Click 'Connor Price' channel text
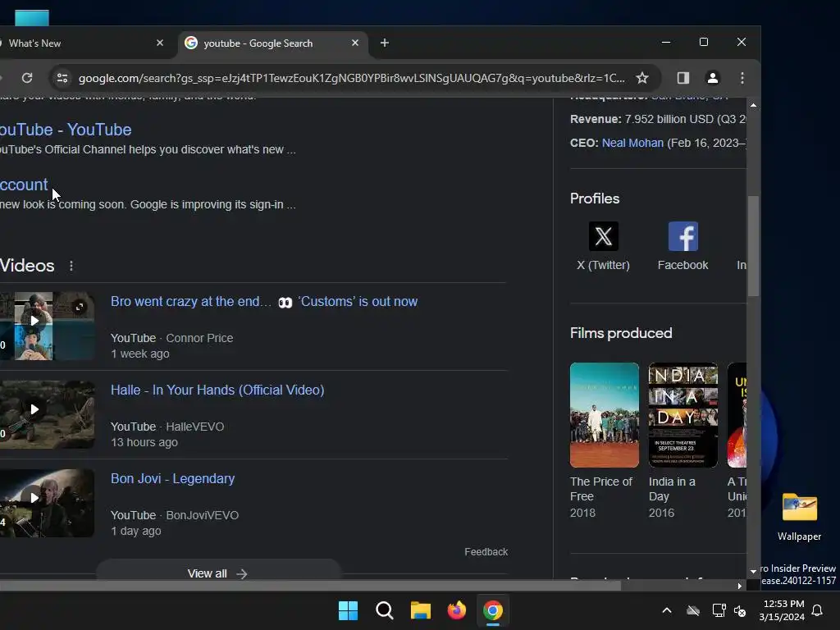This screenshot has height=630, width=840. pos(199,338)
